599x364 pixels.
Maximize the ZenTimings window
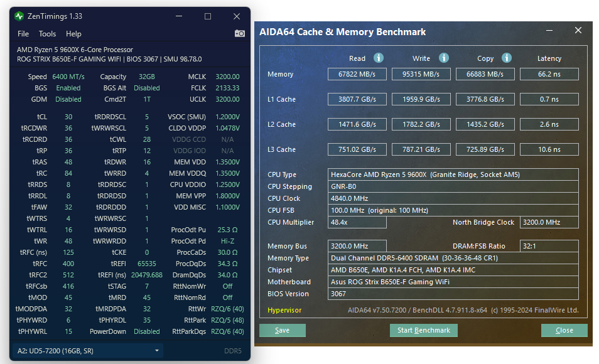(x=208, y=16)
